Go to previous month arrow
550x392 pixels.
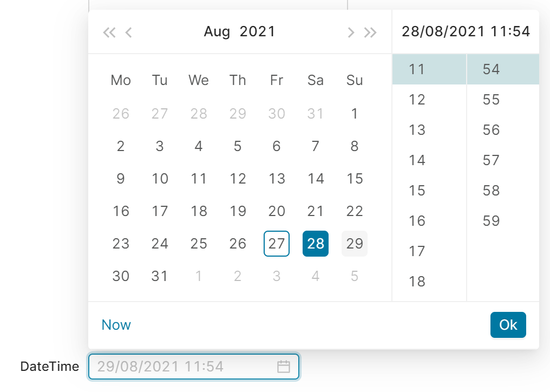128,32
